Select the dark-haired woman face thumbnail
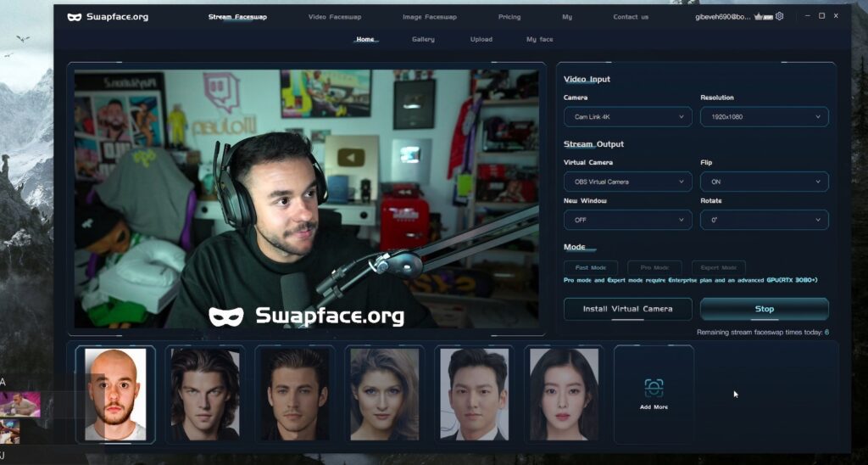 pos(564,394)
